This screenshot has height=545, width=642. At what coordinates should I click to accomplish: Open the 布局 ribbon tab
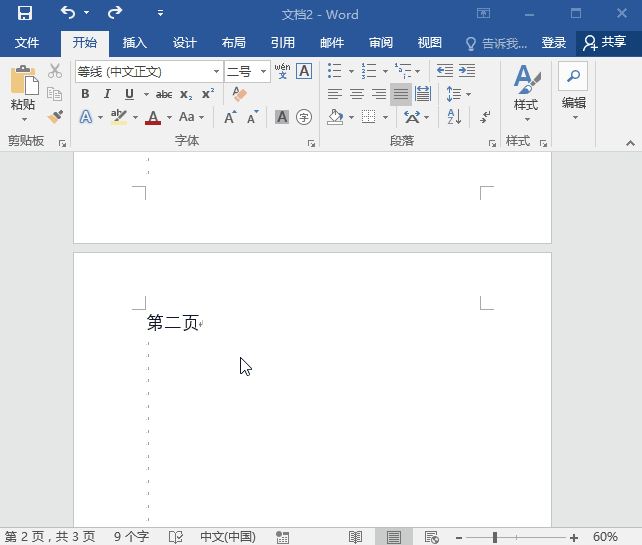coord(233,43)
